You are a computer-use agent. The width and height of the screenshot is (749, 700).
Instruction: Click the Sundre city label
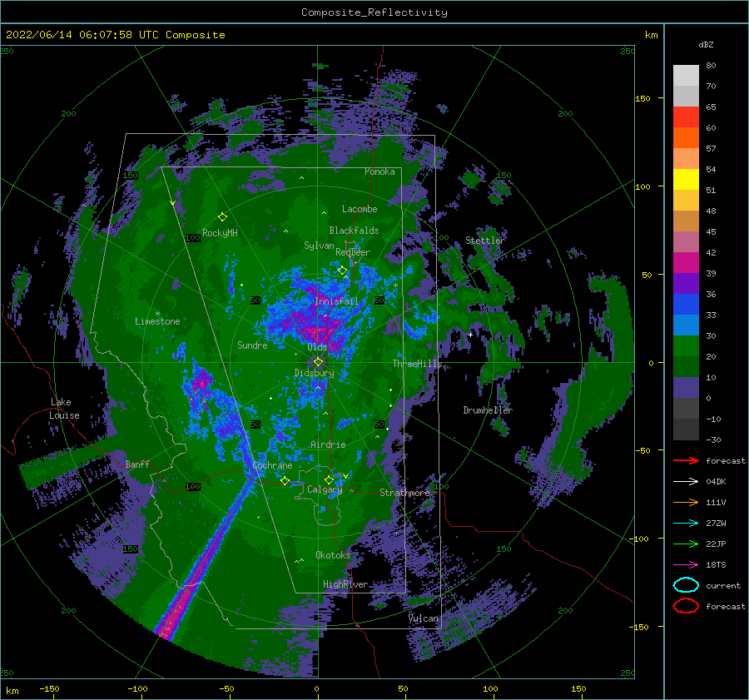(252, 345)
